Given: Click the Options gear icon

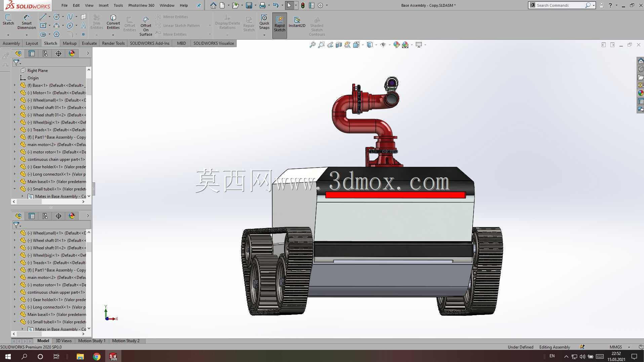Looking at the screenshot, I should (320, 5).
